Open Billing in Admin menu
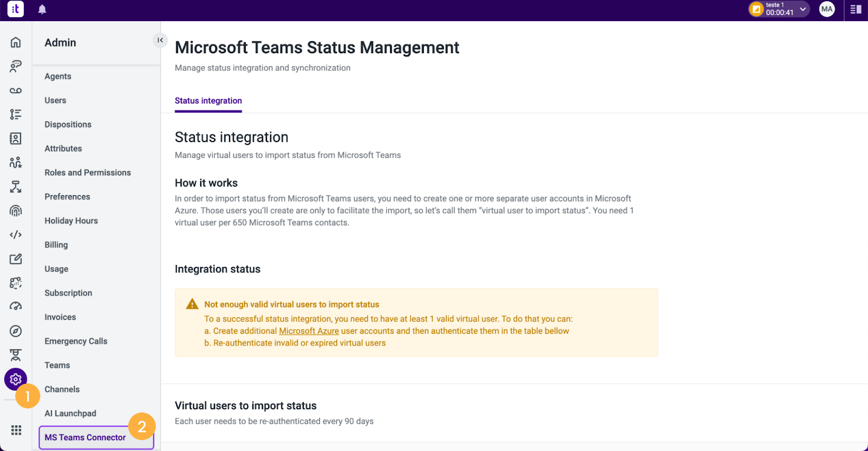Screen dimensions: 868x451 click(56, 244)
